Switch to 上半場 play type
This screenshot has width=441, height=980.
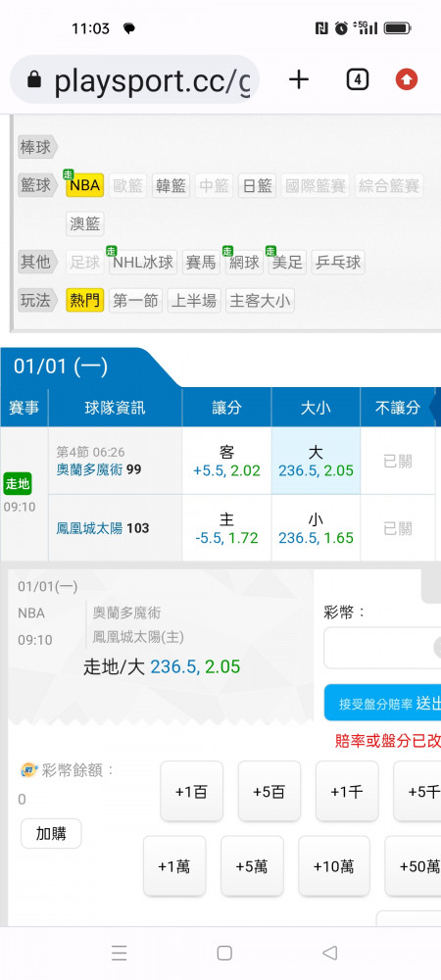pyautogui.click(x=194, y=301)
